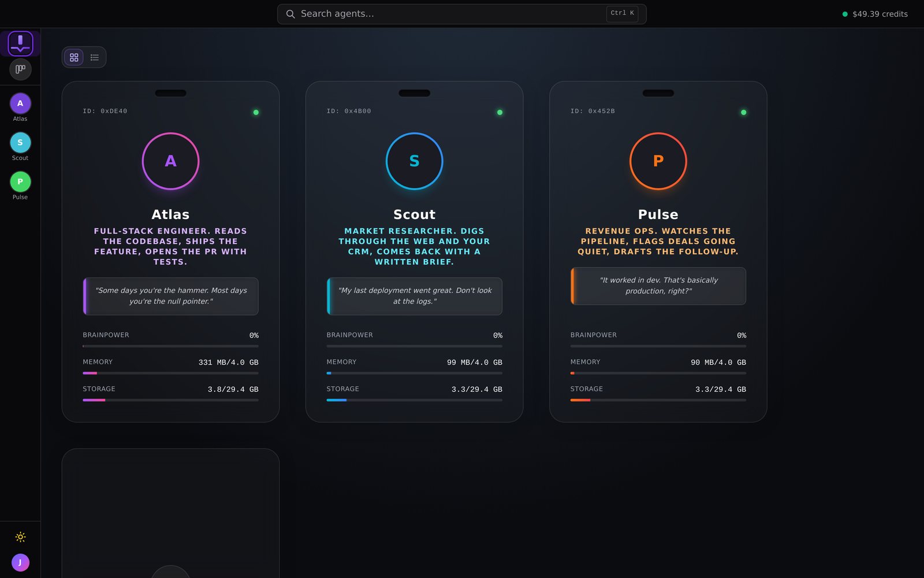Click Pulse memory value 90 MB/4.0 GB

click(718, 362)
